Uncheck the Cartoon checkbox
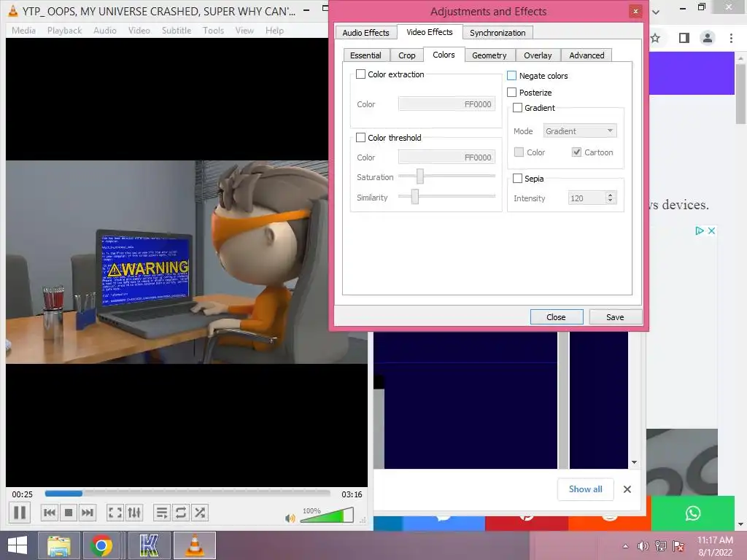Screen dimensions: 747x560 click(x=576, y=152)
